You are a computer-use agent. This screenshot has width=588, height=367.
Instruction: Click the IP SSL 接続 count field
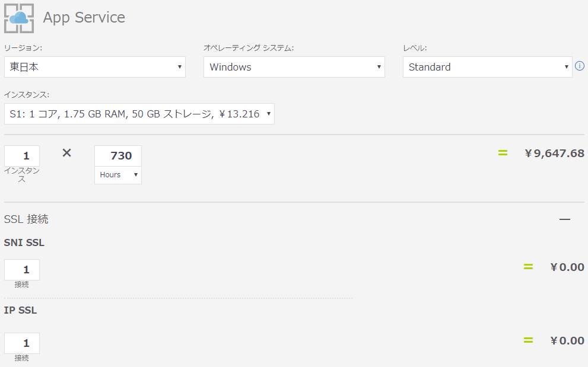pyautogui.click(x=22, y=343)
